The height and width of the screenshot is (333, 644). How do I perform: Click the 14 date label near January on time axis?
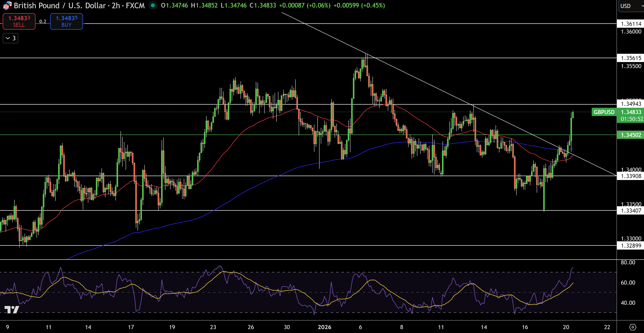point(484,327)
